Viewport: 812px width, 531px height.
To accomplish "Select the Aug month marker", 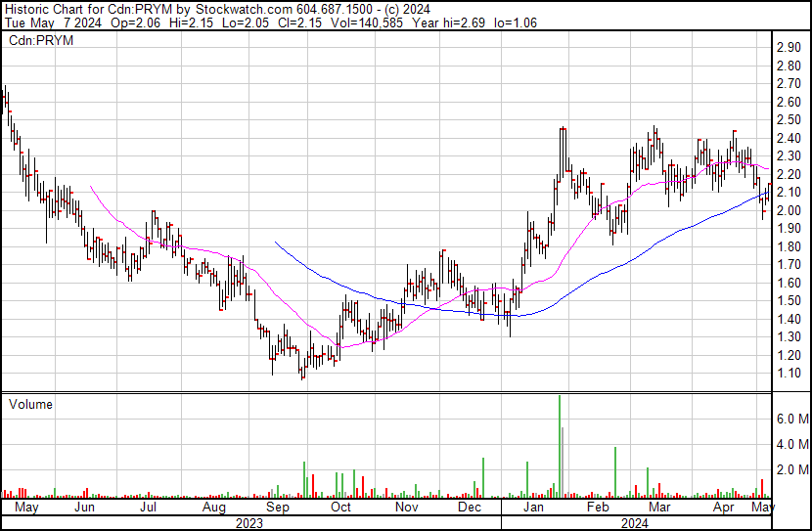I will [x=214, y=509].
